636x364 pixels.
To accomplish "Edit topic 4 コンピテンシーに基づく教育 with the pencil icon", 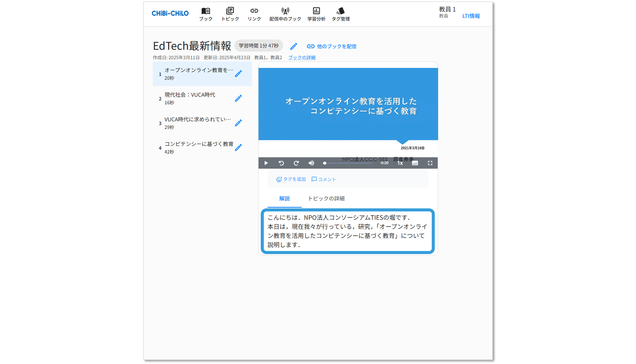I will click(238, 147).
